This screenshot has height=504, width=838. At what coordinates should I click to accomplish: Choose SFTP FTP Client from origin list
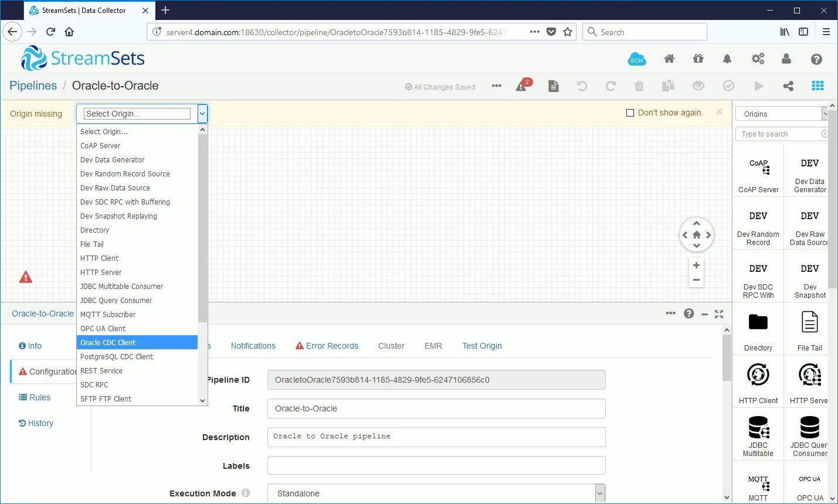(137, 399)
